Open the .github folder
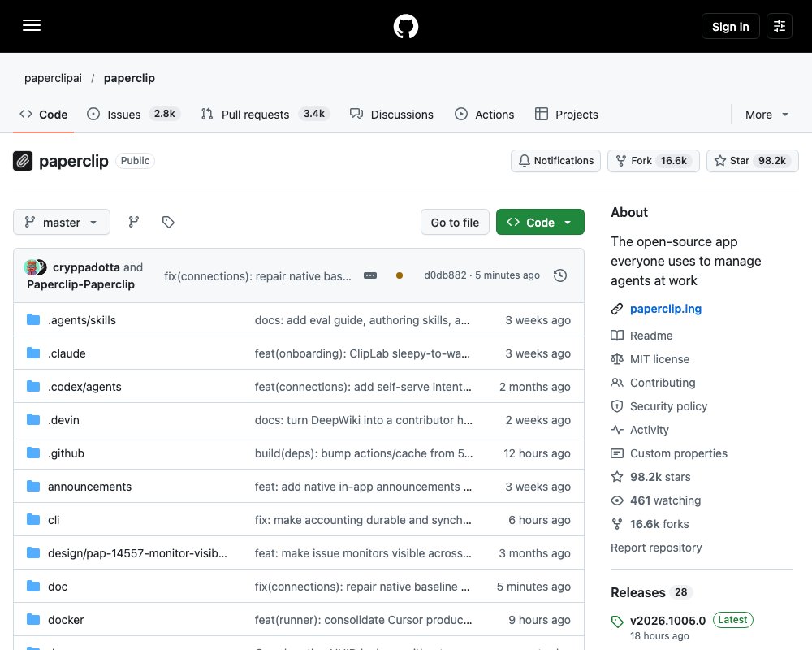This screenshot has height=650, width=812. [x=66, y=453]
